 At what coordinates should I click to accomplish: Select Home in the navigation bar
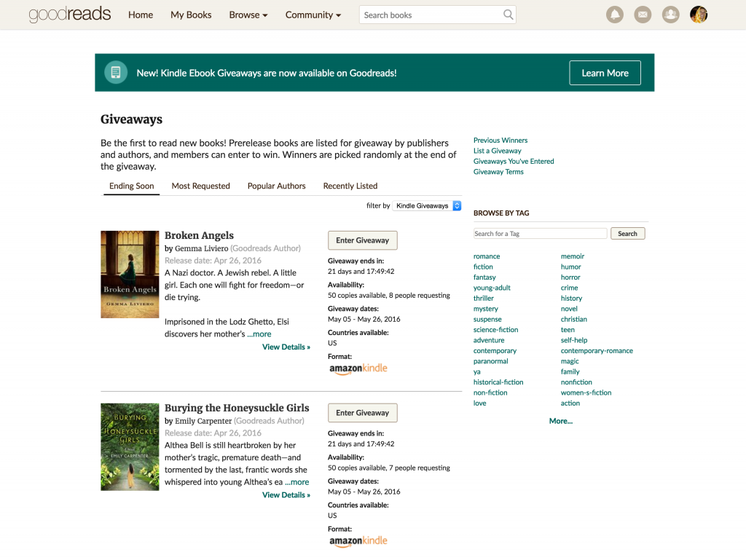click(140, 14)
